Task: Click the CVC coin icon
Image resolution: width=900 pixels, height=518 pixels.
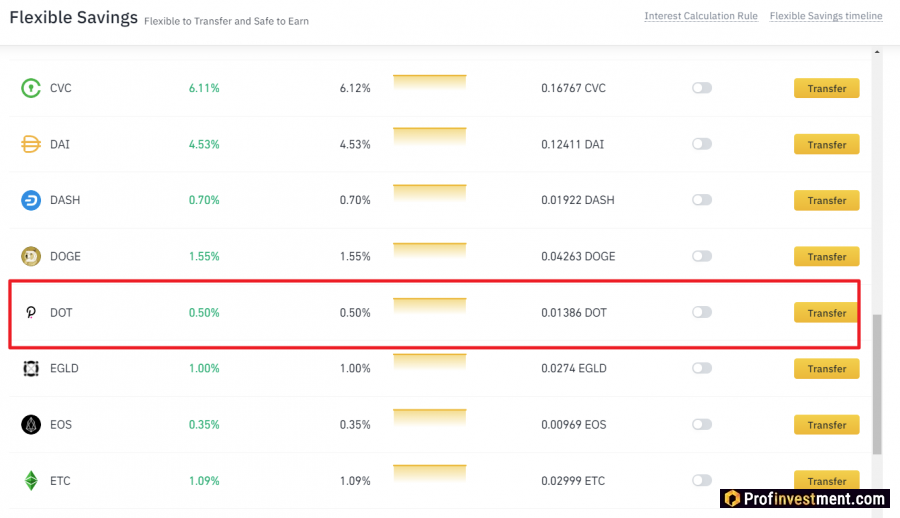Action: click(x=31, y=88)
